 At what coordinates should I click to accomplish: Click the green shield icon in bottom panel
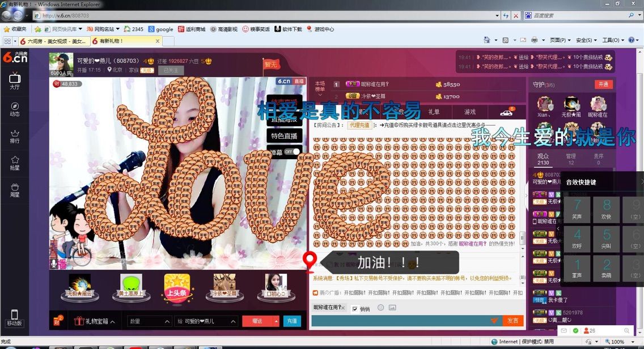click(x=575, y=330)
